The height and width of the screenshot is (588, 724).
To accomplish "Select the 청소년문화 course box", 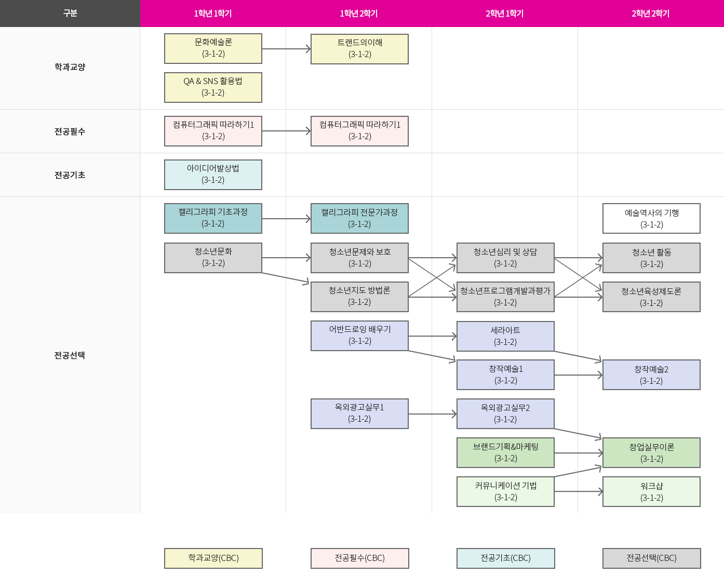I will [x=213, y=258].
